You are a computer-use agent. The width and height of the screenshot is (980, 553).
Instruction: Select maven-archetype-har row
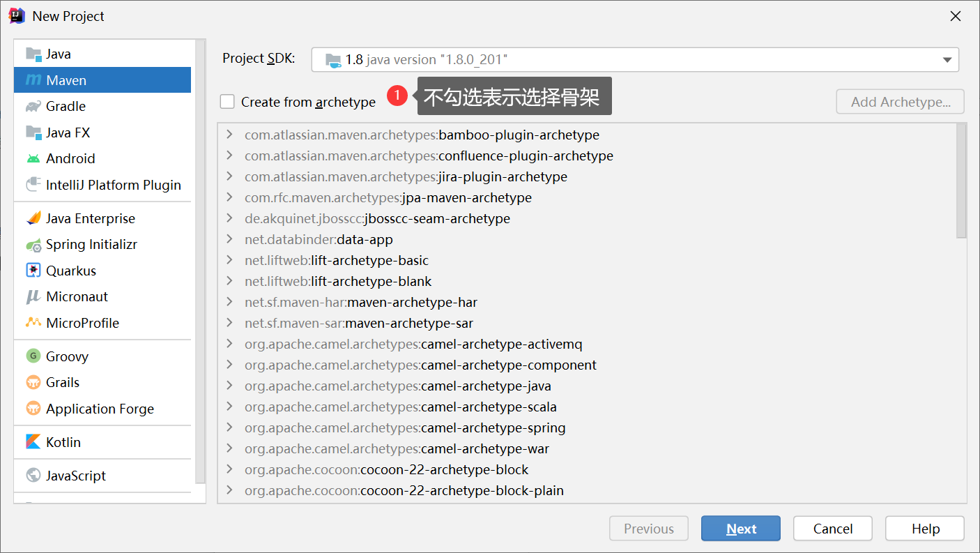(587, 302)
